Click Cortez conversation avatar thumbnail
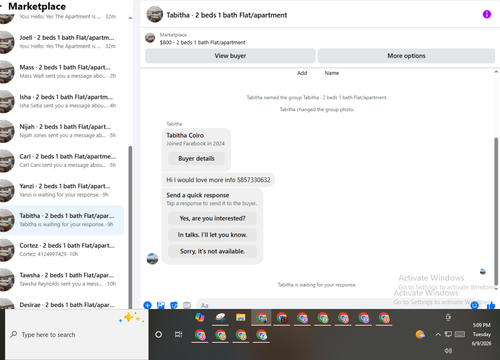 [6, 250]
